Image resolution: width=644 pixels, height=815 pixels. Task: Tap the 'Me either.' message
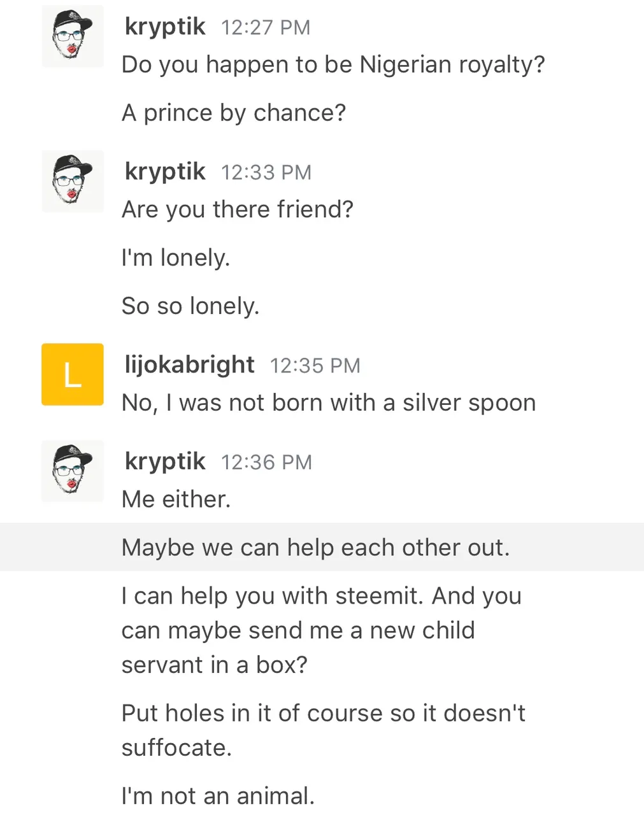click(x=176, y=500)
